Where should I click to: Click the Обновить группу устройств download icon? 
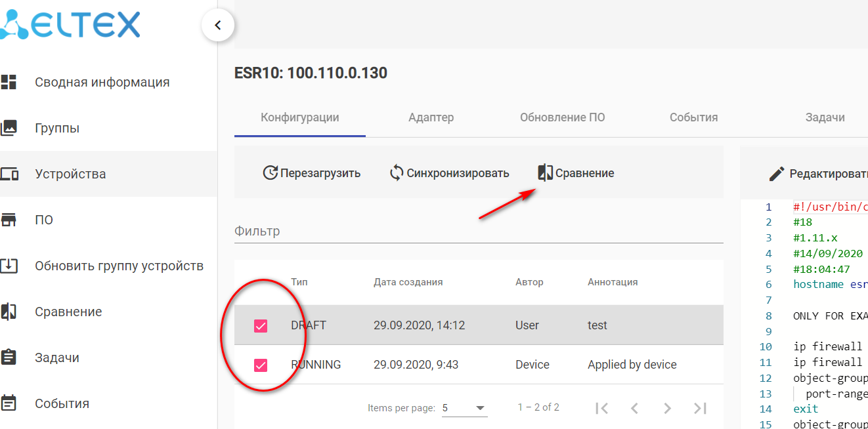(x=9, y=266)
